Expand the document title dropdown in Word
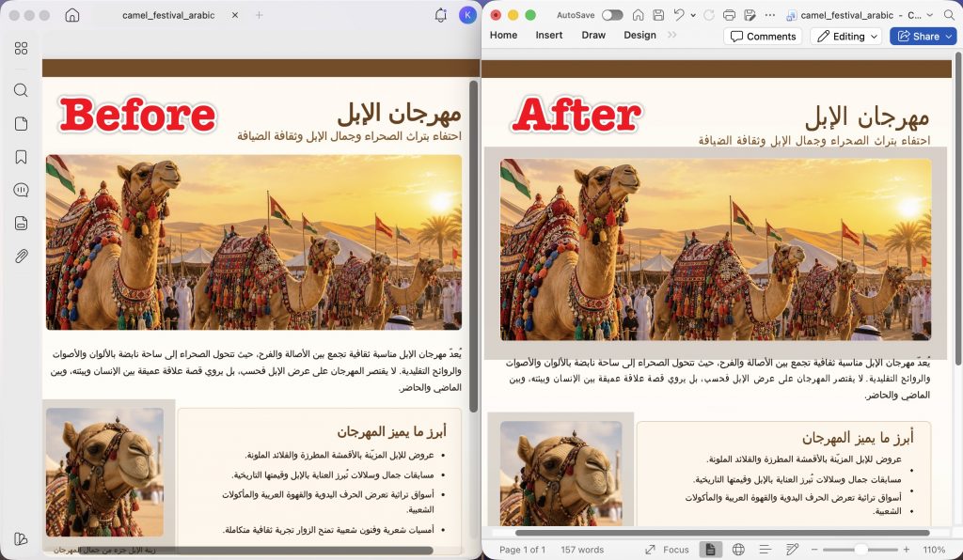The width and height of the screenshot is (963, 560). tap(930, 15)
